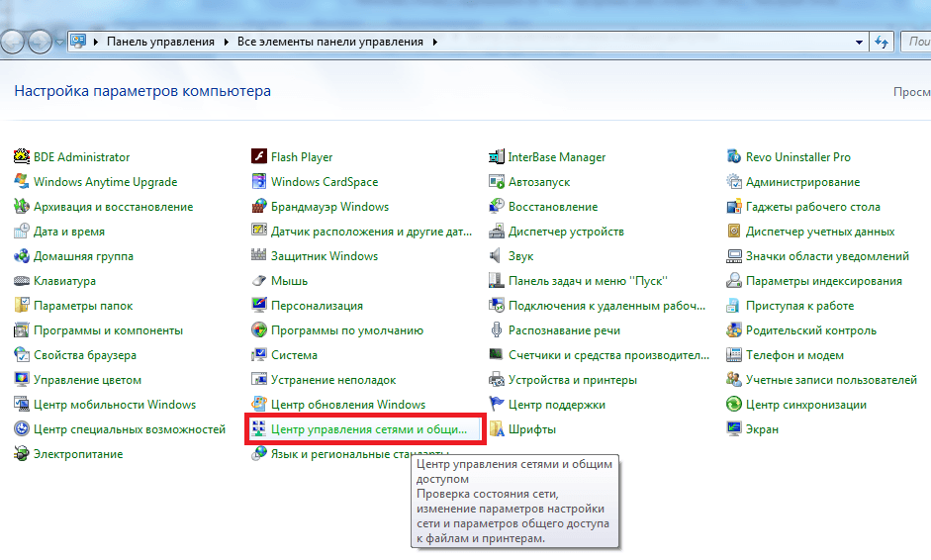The image size is (931, 560).
Task: Click the Родительский контроль icon
Action: click(x=734, y=330)
